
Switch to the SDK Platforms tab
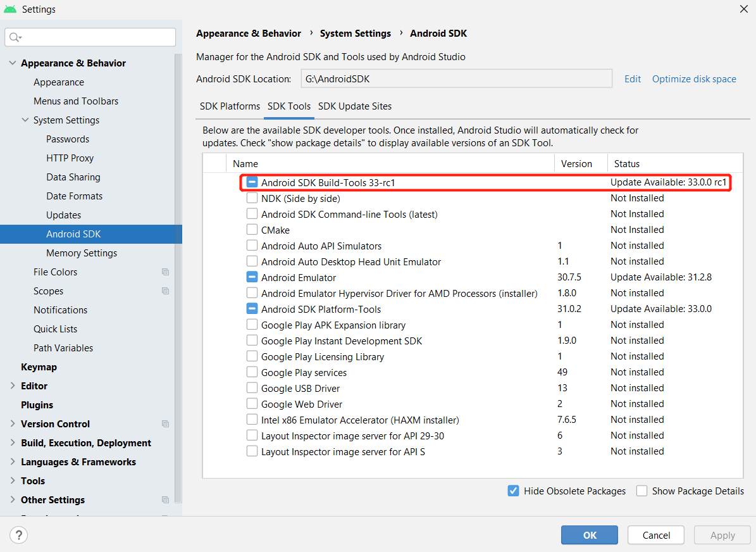[230, 106]
